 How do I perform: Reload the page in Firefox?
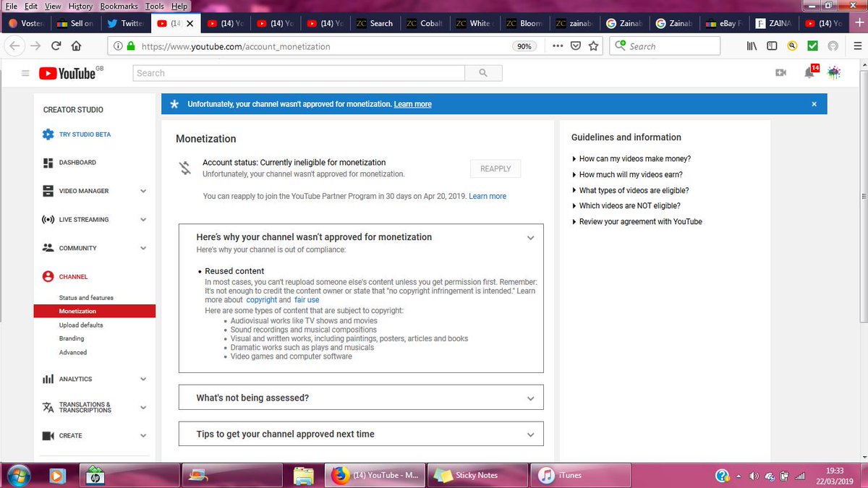click(x=56, y=46)
